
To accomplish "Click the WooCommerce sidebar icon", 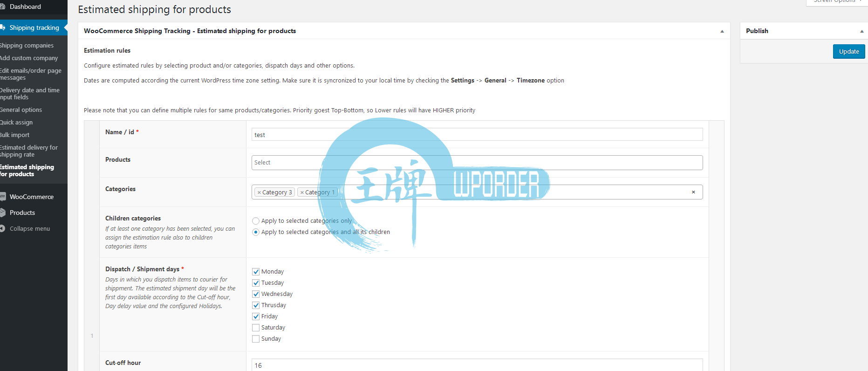I will 2,197.
